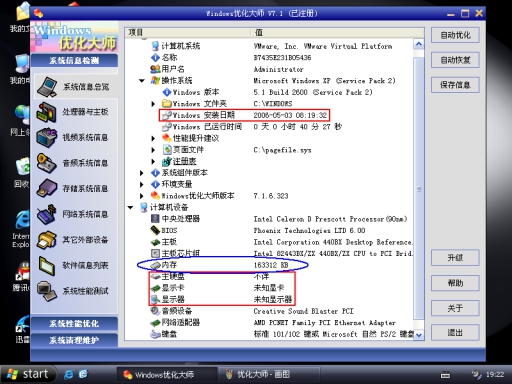The image size is (512, 384).
Task: Click the 主硬盘 drive icon
Action: (x=155, y=276)
